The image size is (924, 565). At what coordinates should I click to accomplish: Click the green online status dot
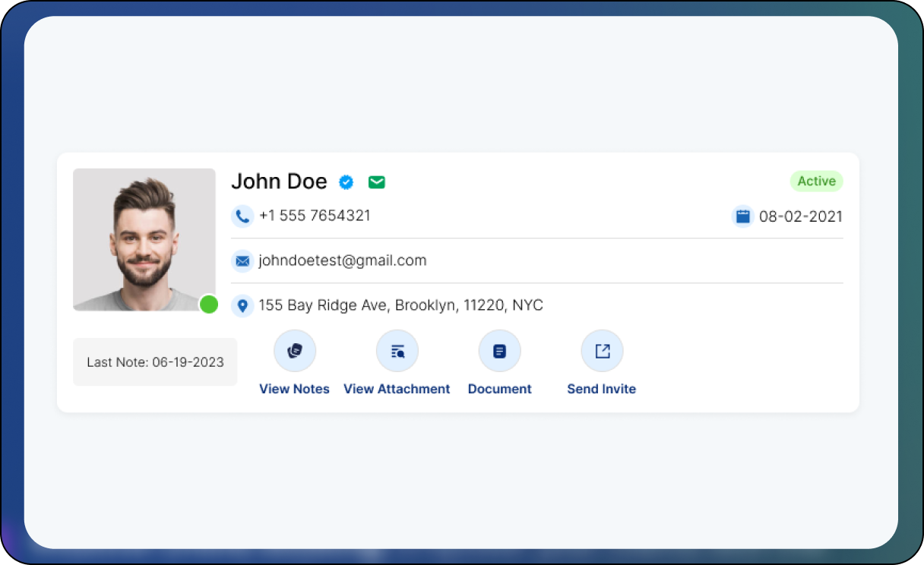click(209, 305)
